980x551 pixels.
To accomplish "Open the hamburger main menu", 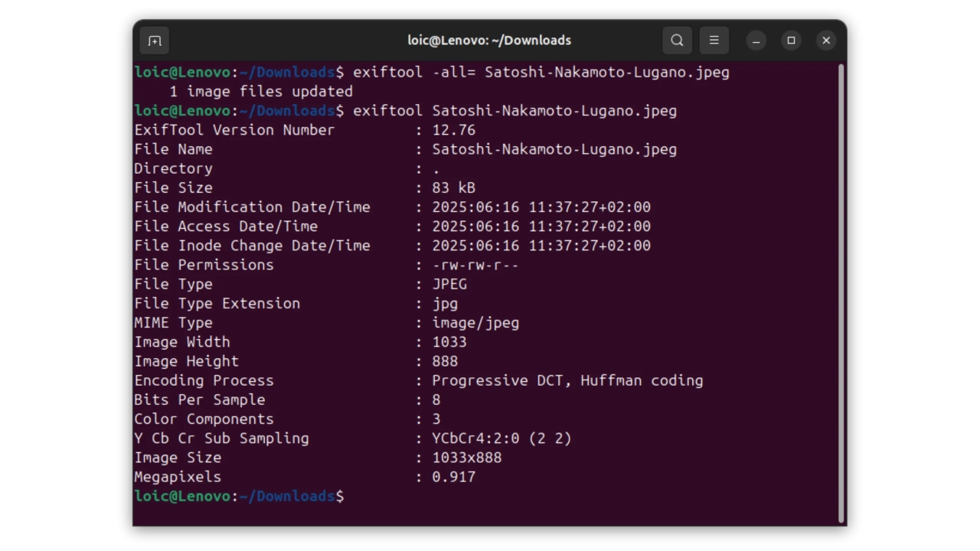I will click(714, 41).
